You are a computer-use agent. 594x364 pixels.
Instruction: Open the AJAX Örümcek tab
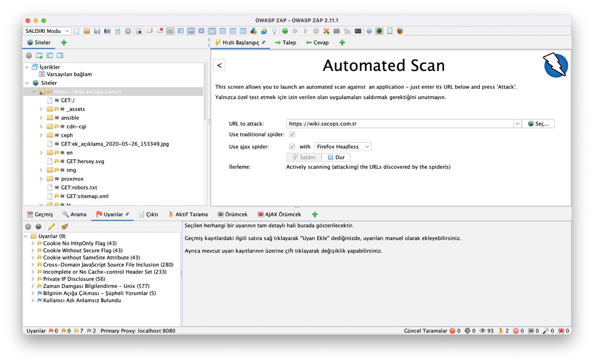point(279,214)
